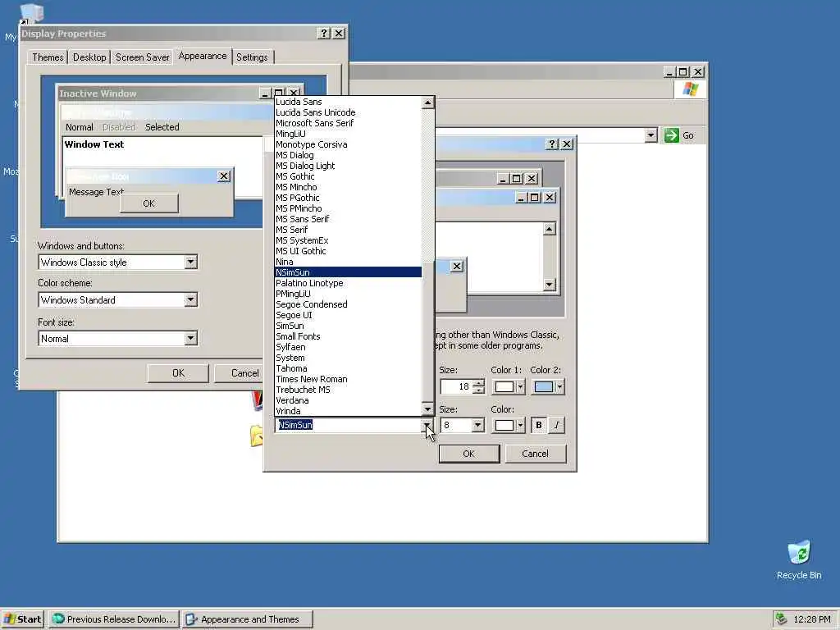Select Segoe Condensed font
This screenshot has height=630, width=840.
tap(348, 304)
